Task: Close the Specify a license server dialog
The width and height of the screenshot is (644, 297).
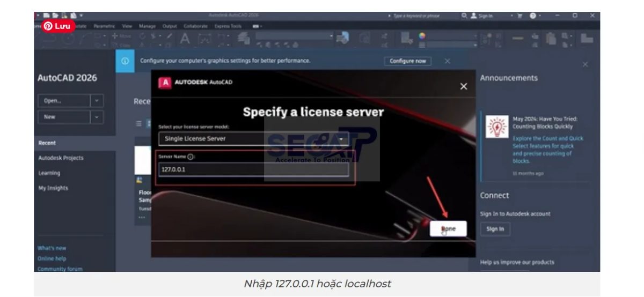Action: pos(464,86)
